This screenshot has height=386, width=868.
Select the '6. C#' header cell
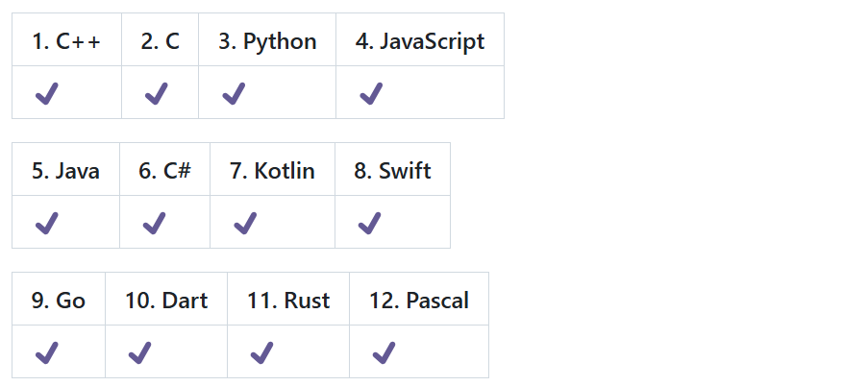165,169
